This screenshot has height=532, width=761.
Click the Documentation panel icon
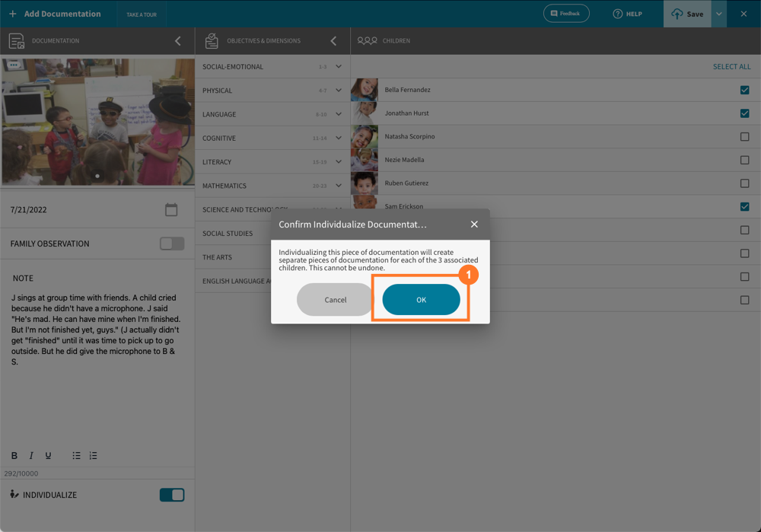tap(17, 40)
